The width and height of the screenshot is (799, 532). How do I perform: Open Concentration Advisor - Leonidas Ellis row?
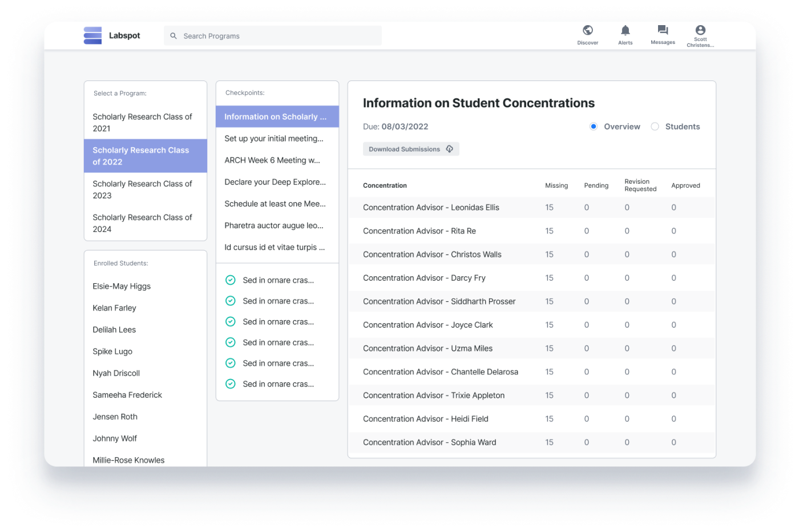(532, 207)
